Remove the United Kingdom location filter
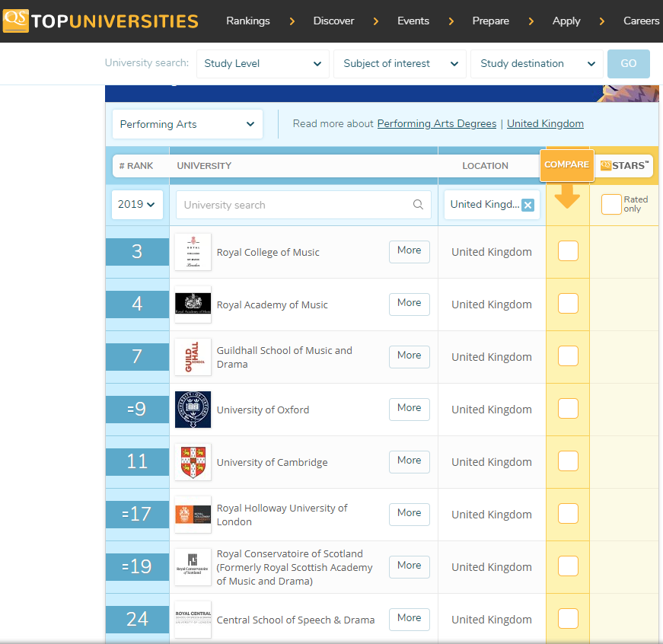The image size is (663, 644). [528, 205]
